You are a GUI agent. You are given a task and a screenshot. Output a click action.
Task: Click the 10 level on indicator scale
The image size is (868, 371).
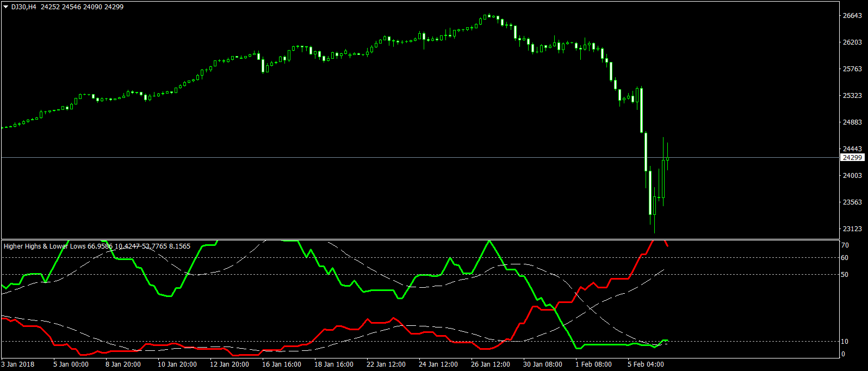(x=845, y=342)
